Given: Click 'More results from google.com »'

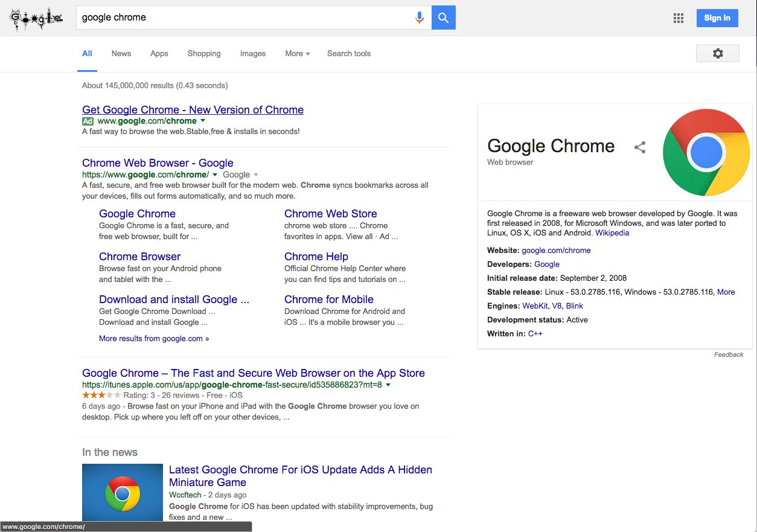Looking at the screenshot, I should click(154, 339).
